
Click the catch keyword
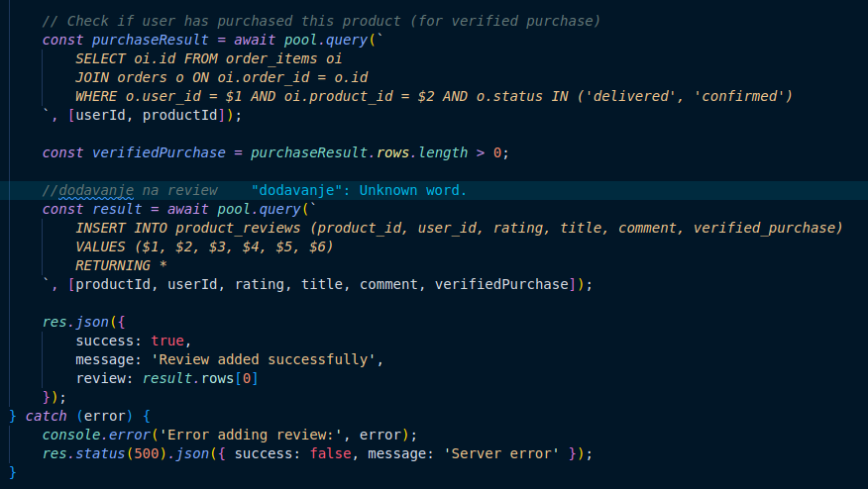pyautogui.click(x=46, y=416)
